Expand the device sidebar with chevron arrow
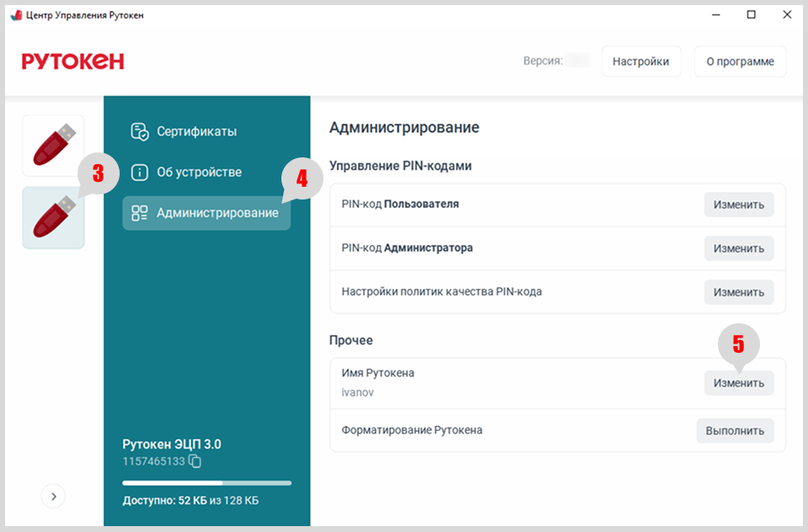Image resolution: width=808 pixels, height=532 pixels. 53,497
